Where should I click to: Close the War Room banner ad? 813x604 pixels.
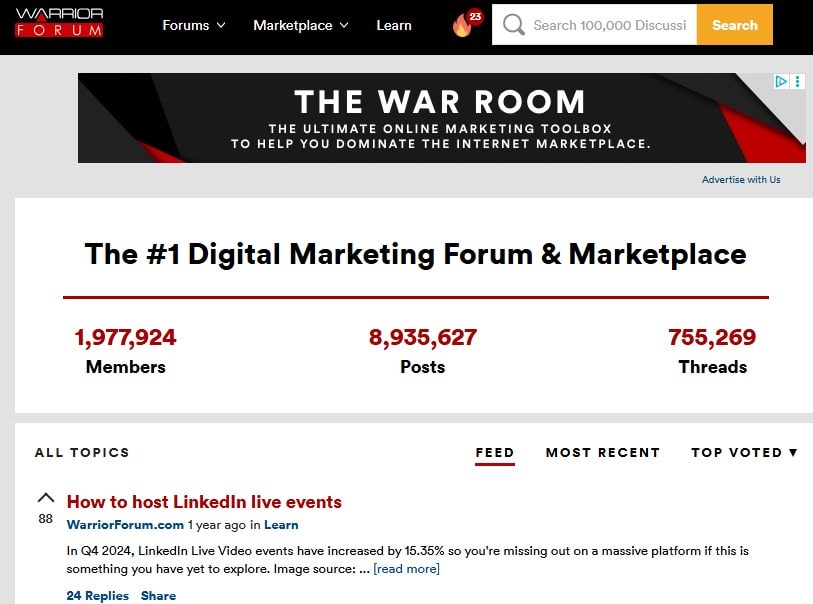pyautogui.click(x=797, y=80)
